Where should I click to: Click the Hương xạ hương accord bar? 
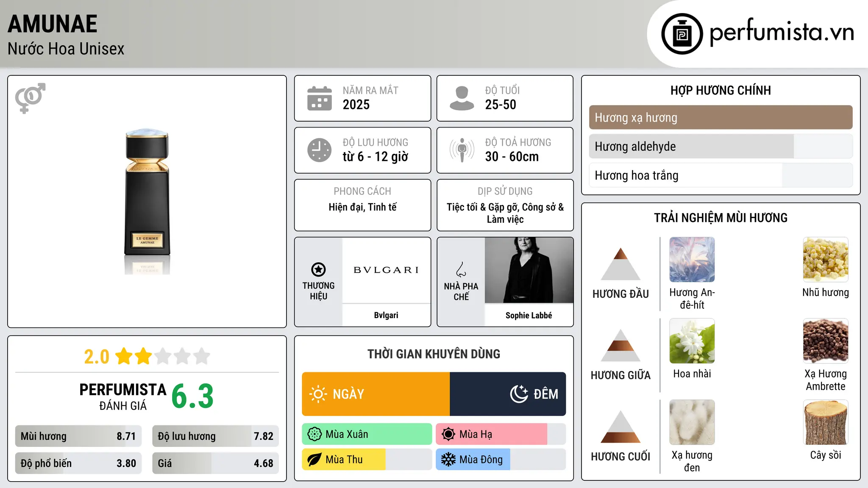[x=721, y=117]
